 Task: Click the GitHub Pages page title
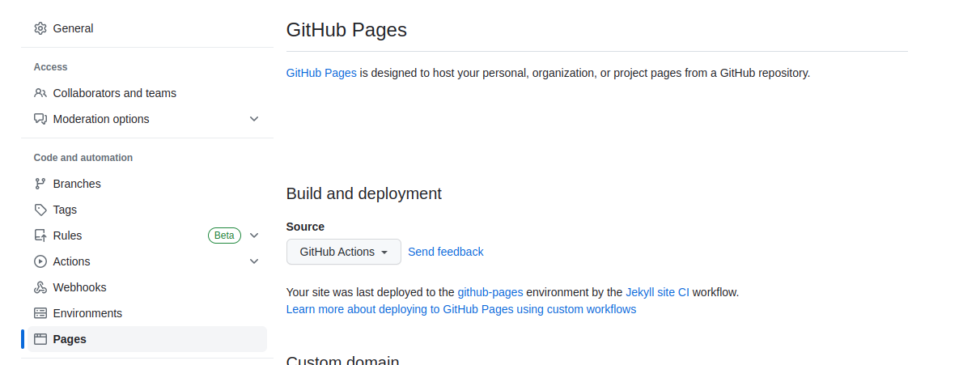pos(346,30)
